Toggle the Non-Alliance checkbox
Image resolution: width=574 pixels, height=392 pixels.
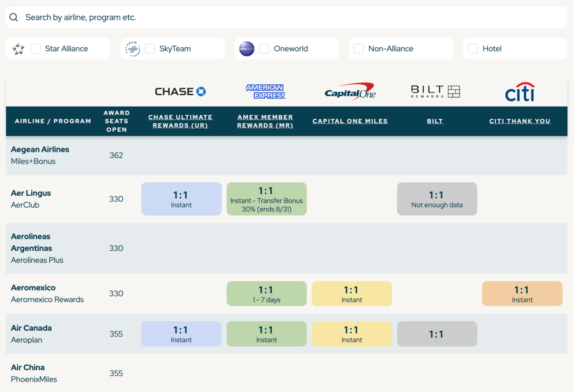[x=359, y=49]
